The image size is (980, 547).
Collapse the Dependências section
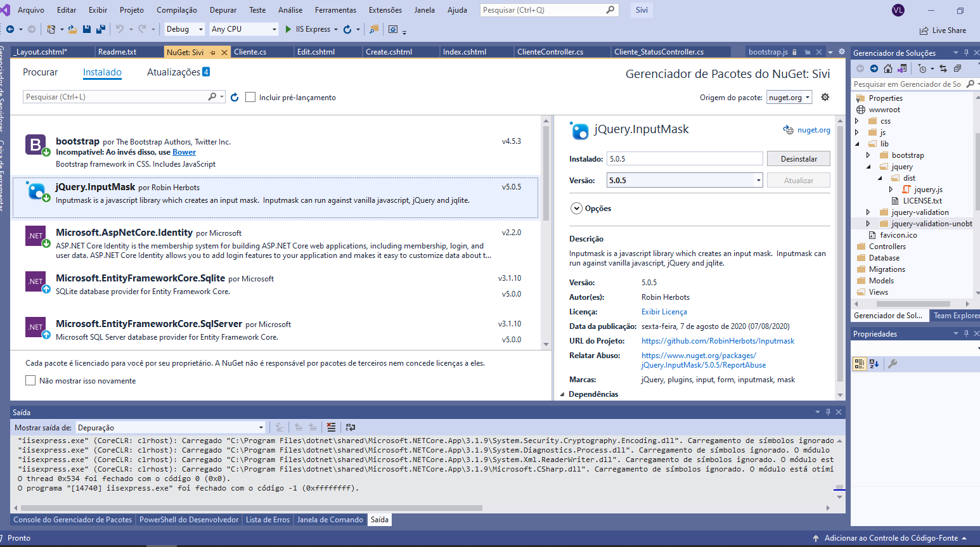(562, 394)
